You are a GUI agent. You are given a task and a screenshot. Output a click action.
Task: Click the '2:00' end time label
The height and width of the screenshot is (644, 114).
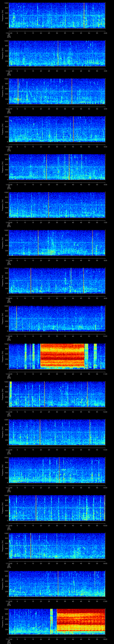coord(105,33)
